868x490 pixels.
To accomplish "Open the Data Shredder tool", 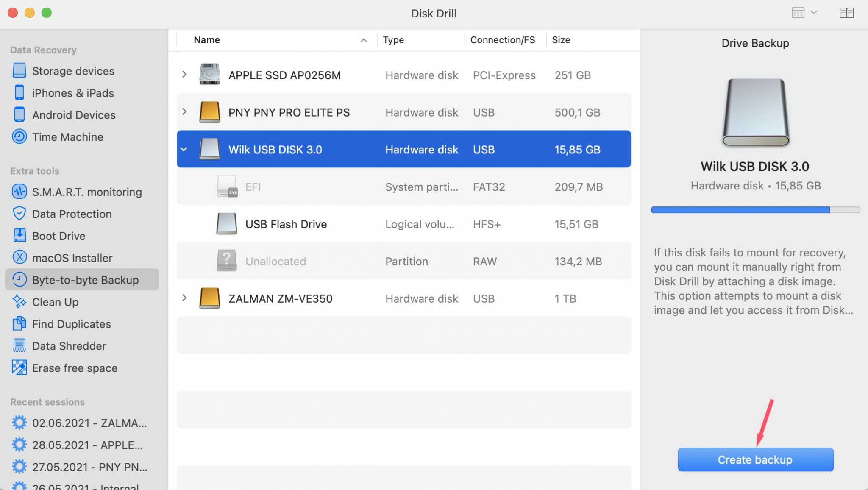I will click(69, 346).
